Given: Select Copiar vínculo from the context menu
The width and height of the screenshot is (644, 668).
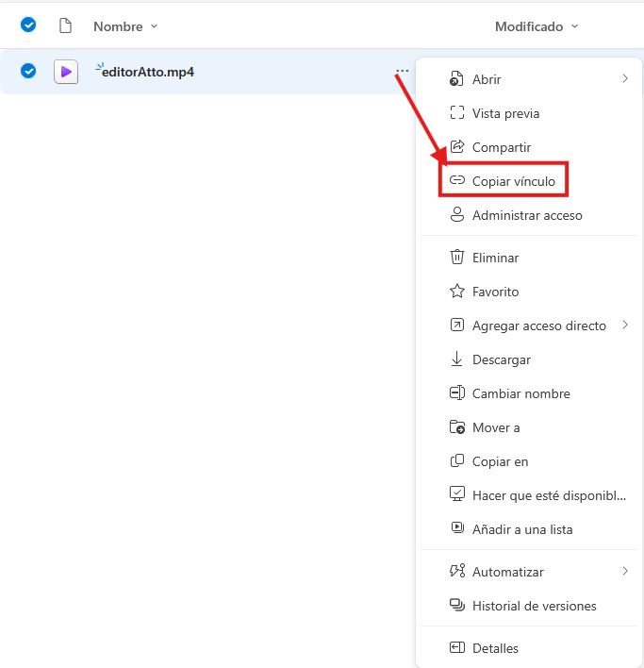Looking at the screenshot, I should [513, 180].
